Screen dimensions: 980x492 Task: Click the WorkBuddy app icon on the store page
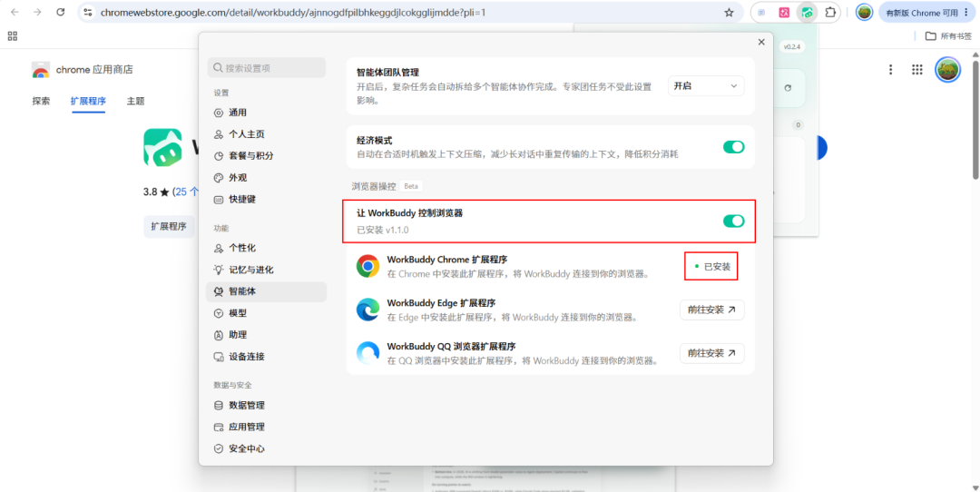coord(162,147)
